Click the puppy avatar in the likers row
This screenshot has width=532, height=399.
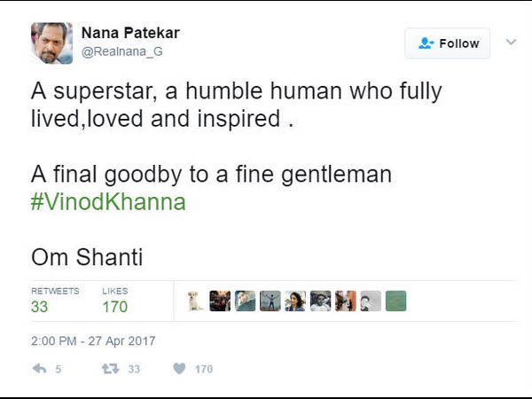tap(195, 301)
